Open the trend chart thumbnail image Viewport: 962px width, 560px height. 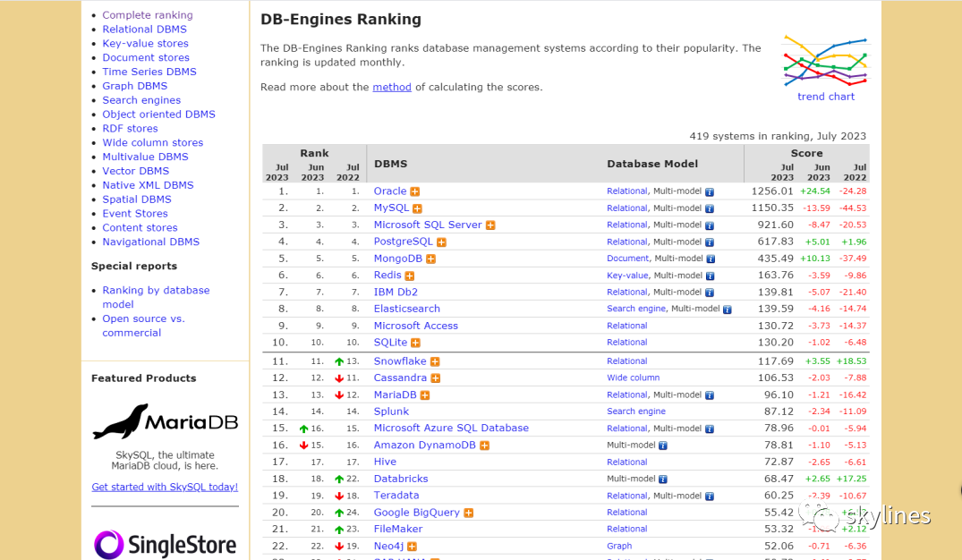(826, 62)
